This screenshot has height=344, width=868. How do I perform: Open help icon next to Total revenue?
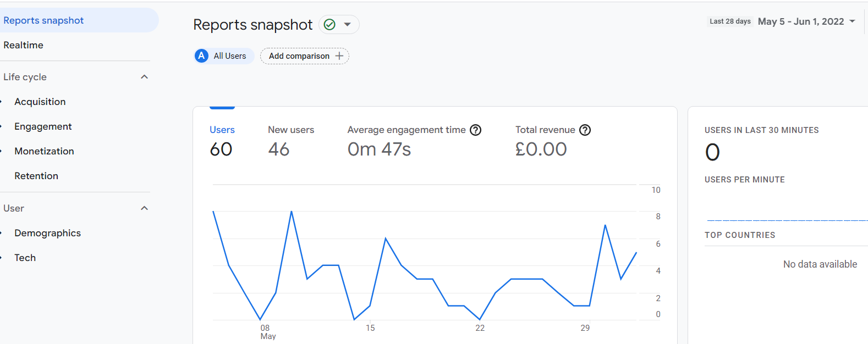point(585,130)
